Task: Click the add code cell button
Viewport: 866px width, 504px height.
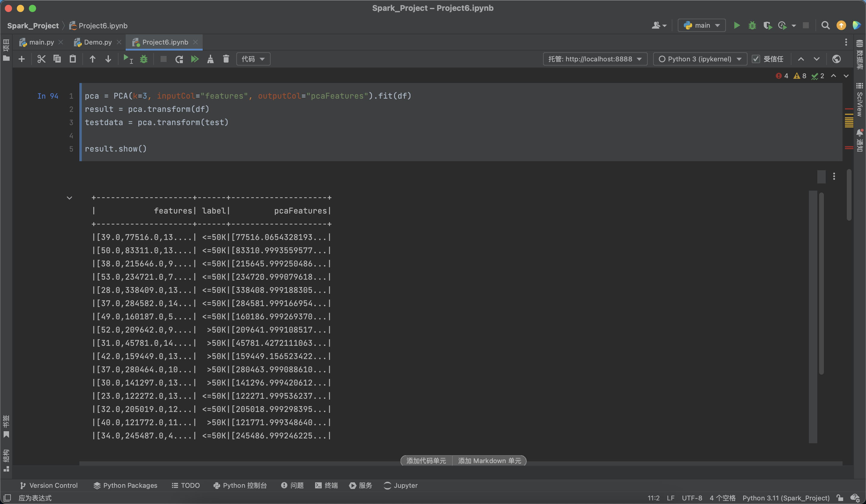Action: (x=426, y=461)
